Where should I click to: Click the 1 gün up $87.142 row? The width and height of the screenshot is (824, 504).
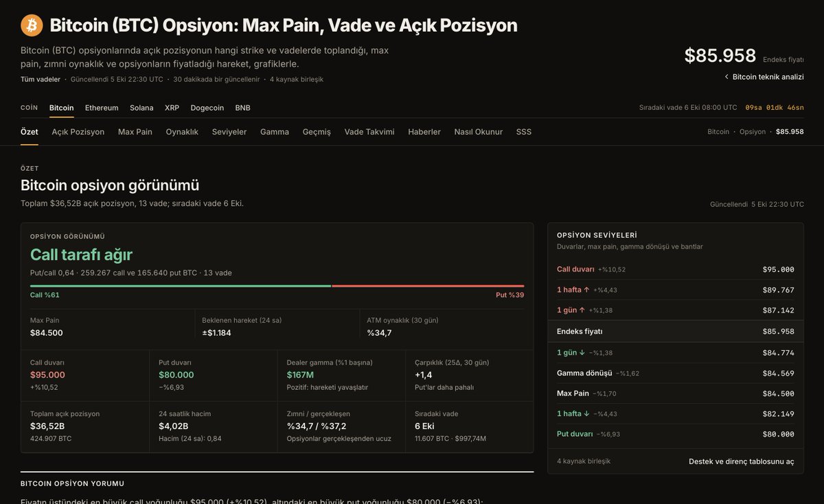tap(676, 310)
